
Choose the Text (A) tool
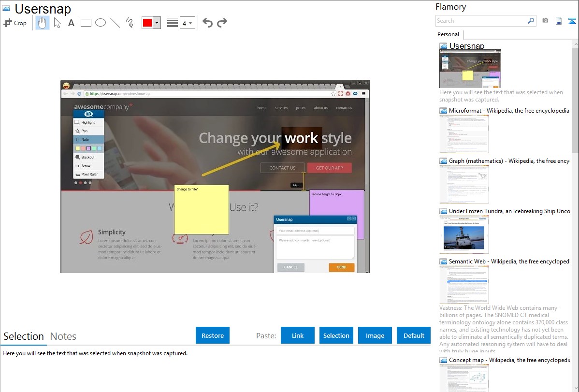71,23
